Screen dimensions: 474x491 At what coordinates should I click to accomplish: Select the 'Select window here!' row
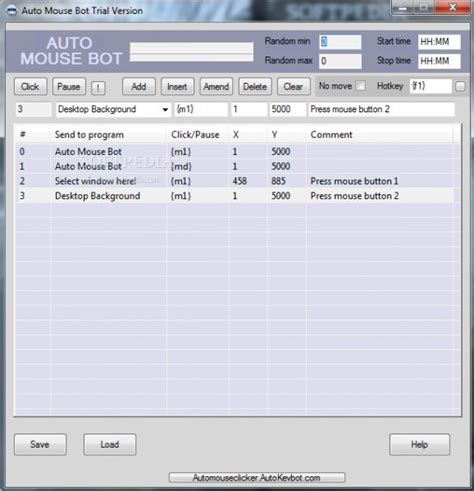(235, 181)
